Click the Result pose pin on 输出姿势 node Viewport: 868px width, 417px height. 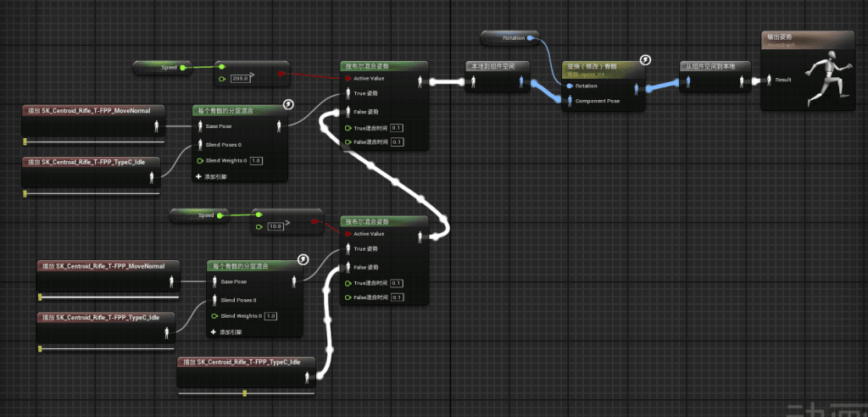click(x=769, y=80)
